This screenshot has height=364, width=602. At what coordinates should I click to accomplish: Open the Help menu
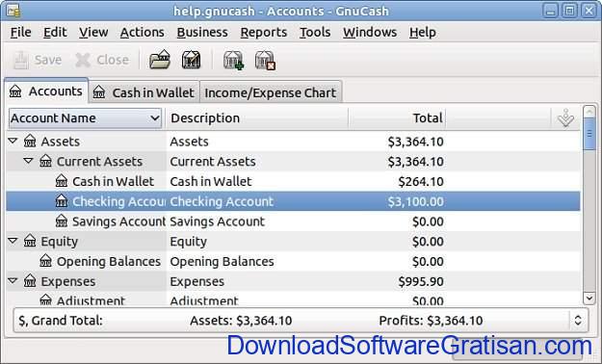pos(422,32)
